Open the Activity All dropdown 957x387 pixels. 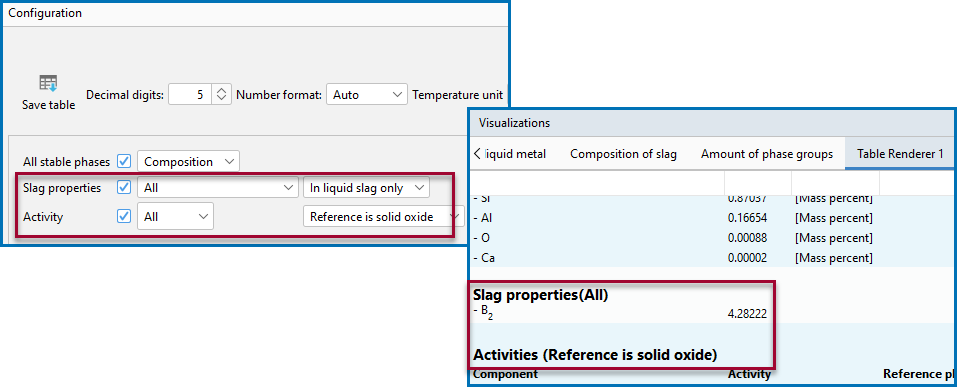click(x=175, y=216)
